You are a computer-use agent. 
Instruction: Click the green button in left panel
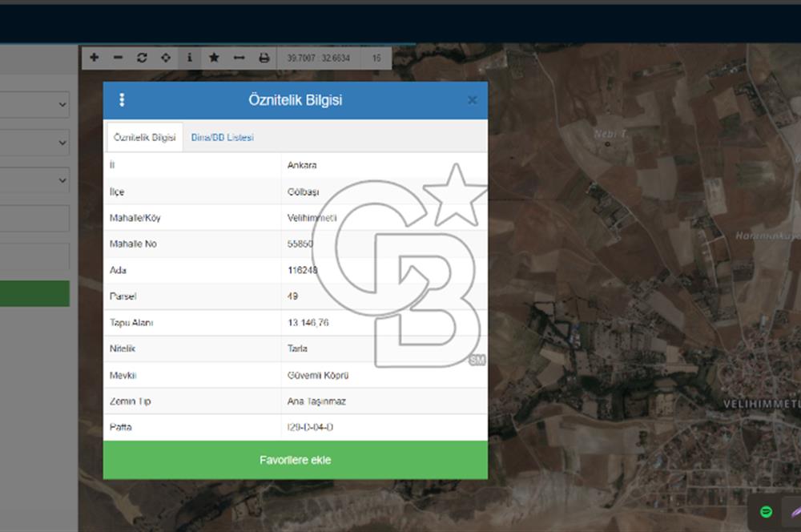(x=34, y=294)
